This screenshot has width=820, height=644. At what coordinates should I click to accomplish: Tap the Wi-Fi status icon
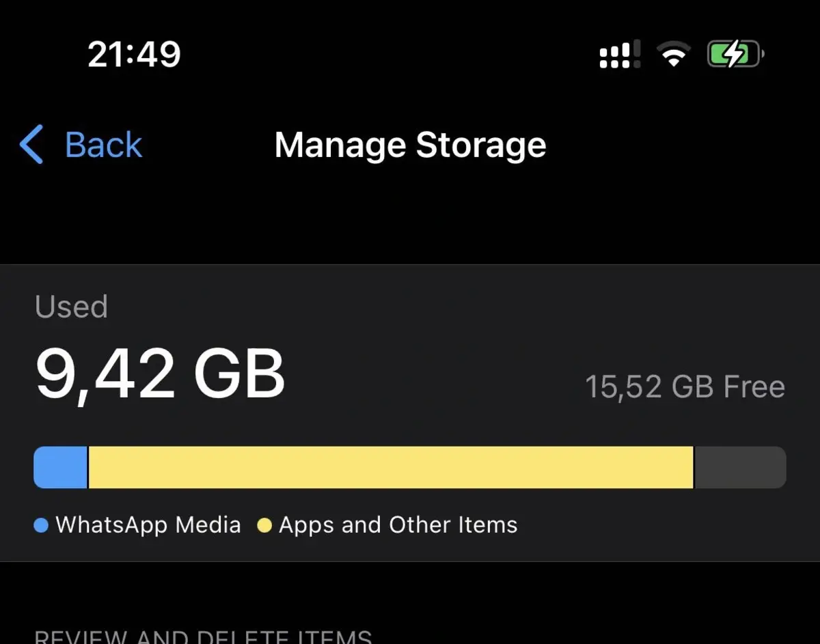click(x=674, y=55)
